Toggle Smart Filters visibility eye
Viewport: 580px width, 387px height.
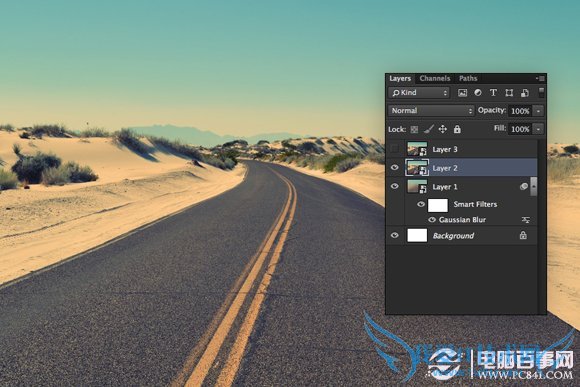click(x=421, y=204)
